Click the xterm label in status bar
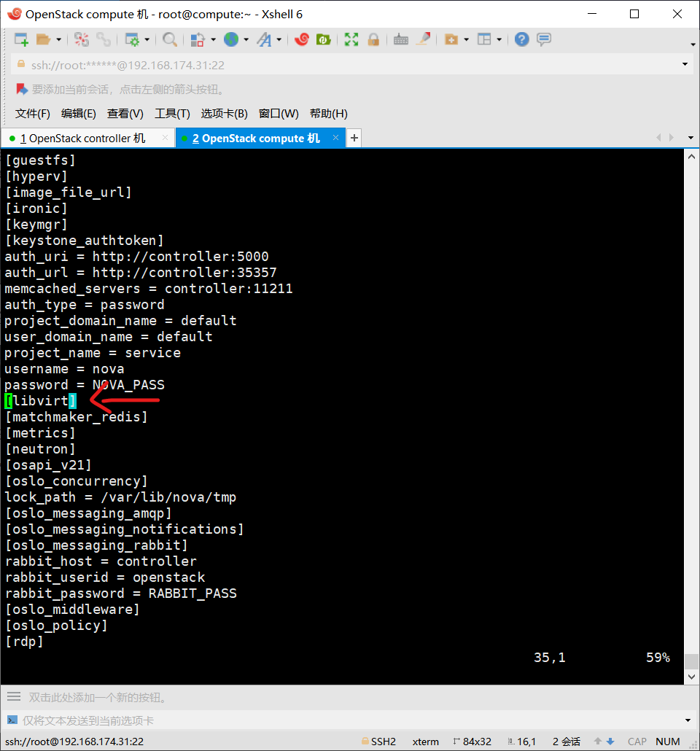Viewport: 700px width, 751px height. pyautogui.click(x=426, y=741)
